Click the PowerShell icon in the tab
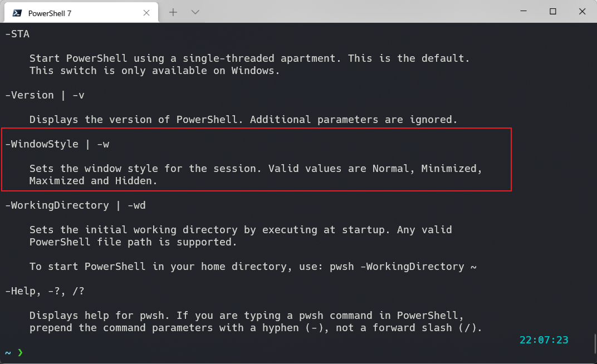This screenshot has height=364, width=597. [17, 13]
